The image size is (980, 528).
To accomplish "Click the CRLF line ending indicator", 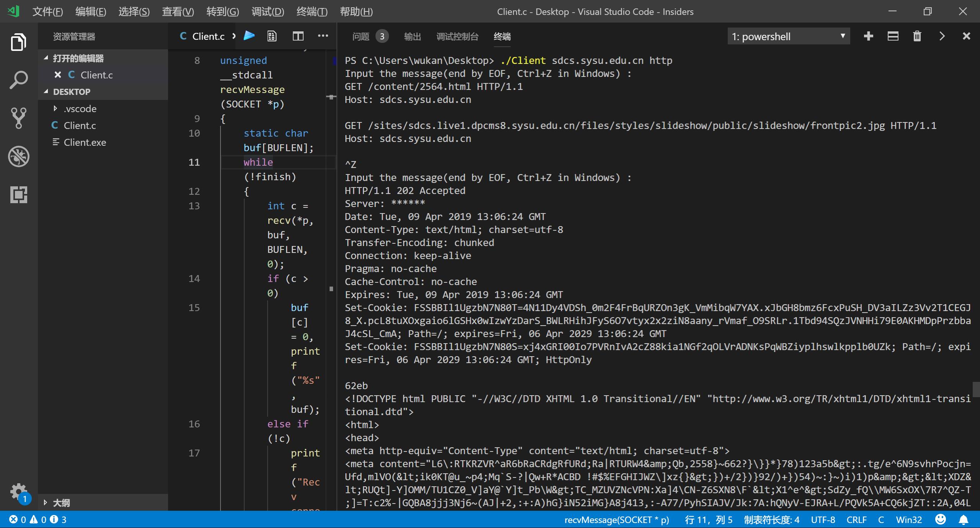I will pos(856,520).
